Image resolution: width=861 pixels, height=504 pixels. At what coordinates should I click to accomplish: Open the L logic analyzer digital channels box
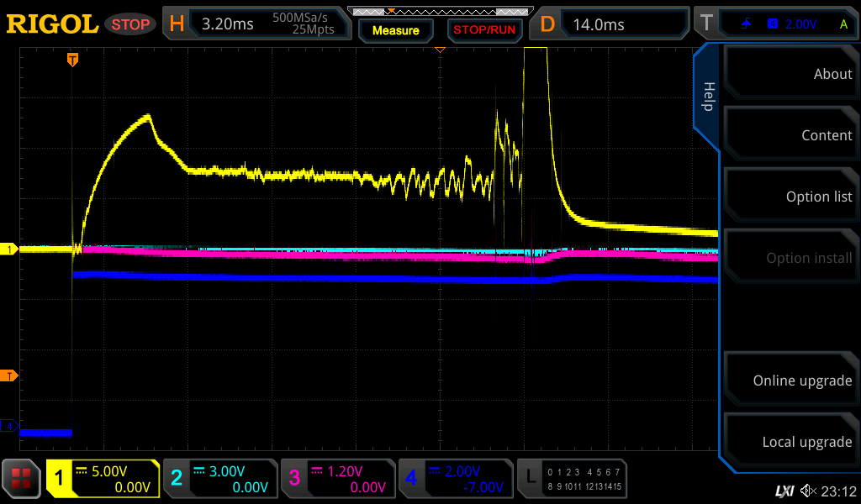click(x=572, y=479)
